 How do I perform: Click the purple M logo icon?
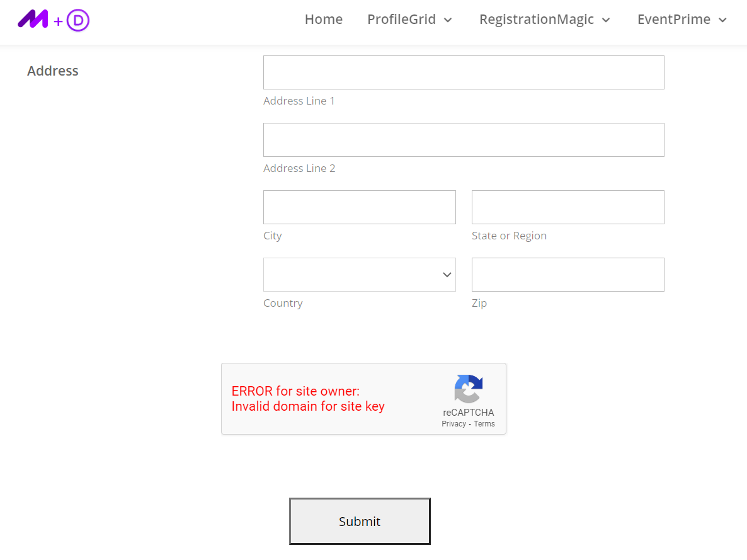coord(31,20)
